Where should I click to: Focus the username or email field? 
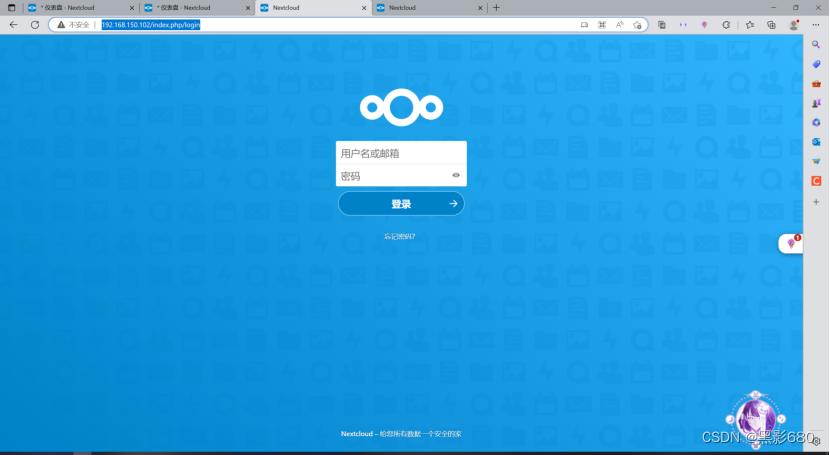(401, 153)
